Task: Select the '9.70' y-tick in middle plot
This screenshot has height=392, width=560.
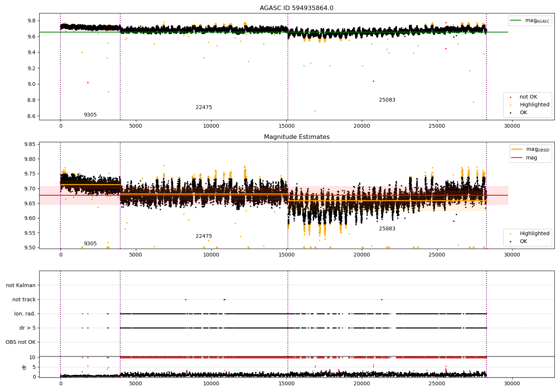Action: (x=30, y=189)
